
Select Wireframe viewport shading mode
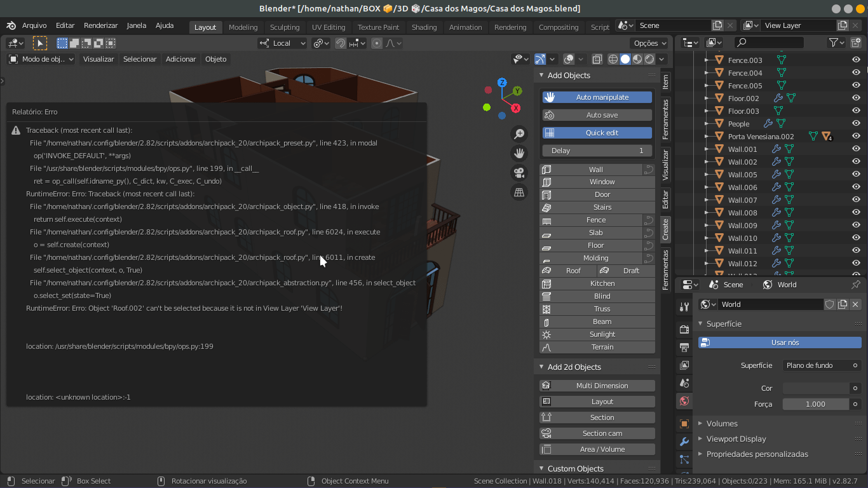click(x=613, y=58)
